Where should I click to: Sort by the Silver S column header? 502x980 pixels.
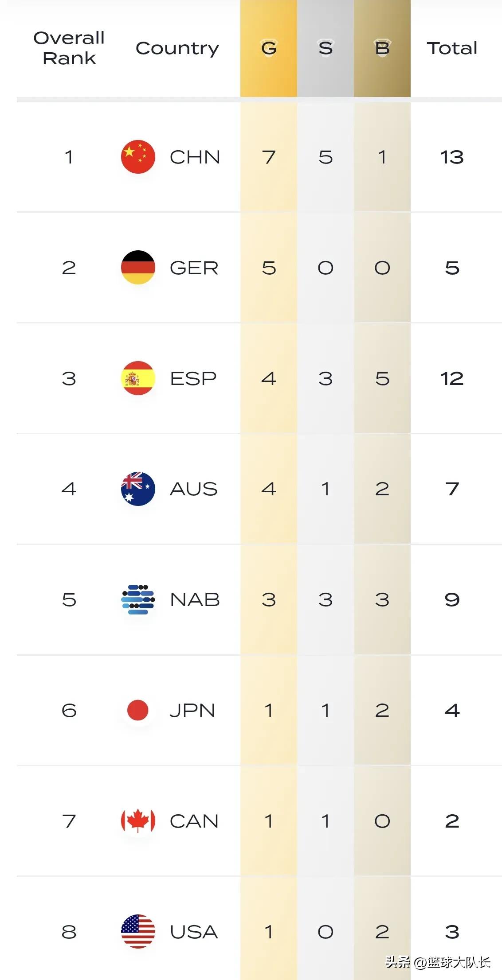[x=326, y=48]
